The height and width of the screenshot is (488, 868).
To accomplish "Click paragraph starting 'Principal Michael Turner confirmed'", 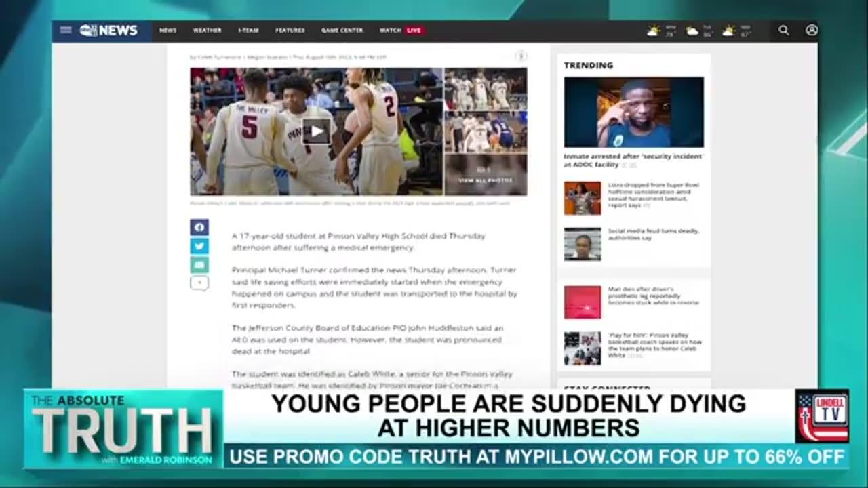I will coord(374,288).
